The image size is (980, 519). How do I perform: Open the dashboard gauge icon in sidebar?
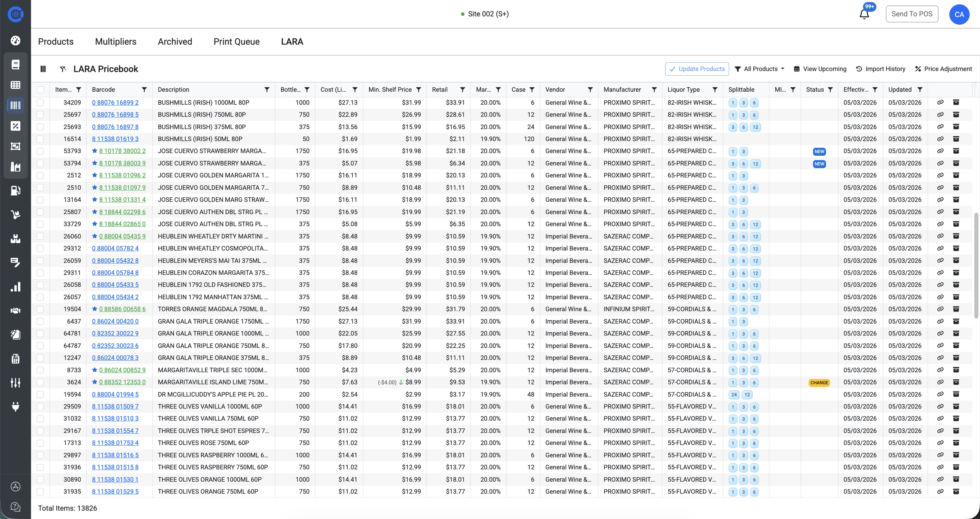click(x=15, y=40)
